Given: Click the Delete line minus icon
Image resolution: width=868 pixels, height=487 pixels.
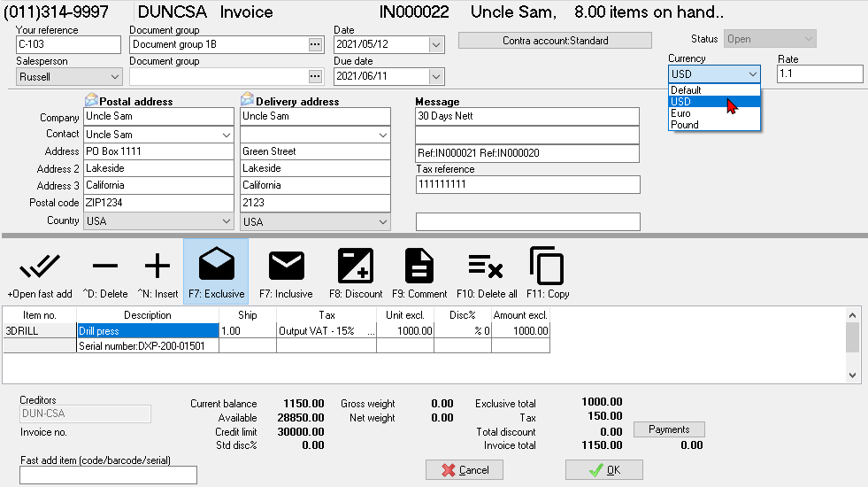Looking at the screenshot, I should [x=105, y=267].
